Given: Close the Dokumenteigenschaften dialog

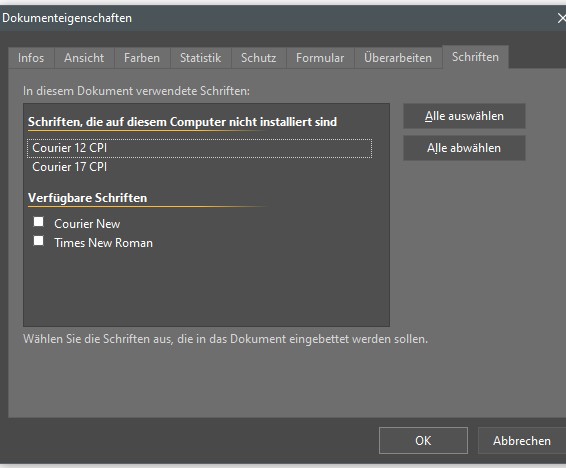Looking at the screenshot, I should (561, 18).
